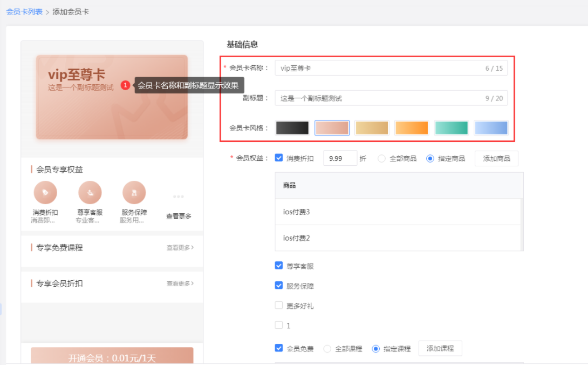
Task: Check the benefit checkbox labeled 1
Action: click(278, 325)
